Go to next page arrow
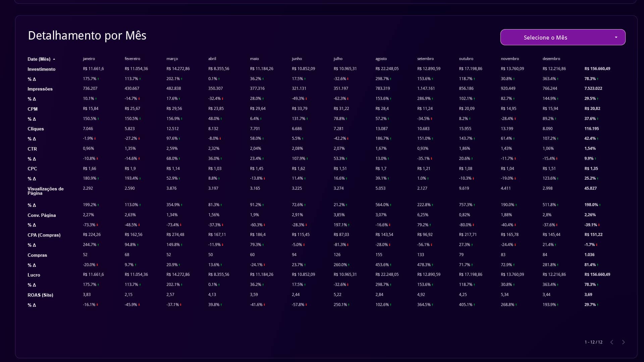 tap(623, 342)
